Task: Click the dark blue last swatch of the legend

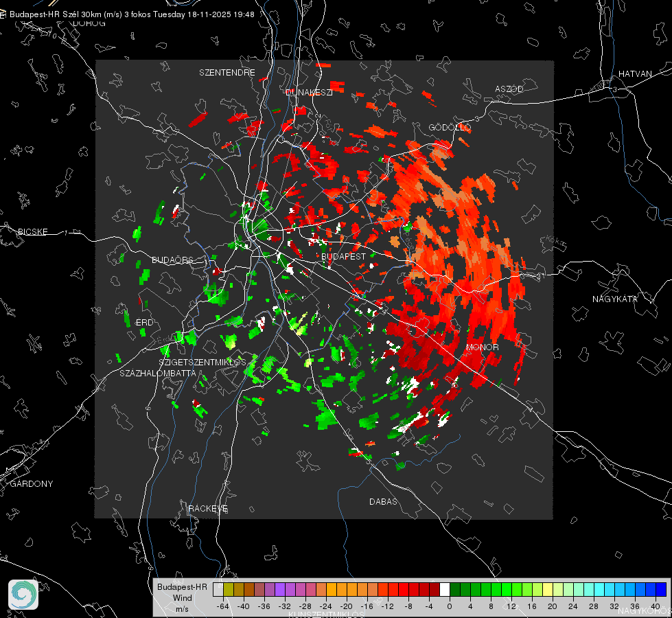Action: point(661,590)
